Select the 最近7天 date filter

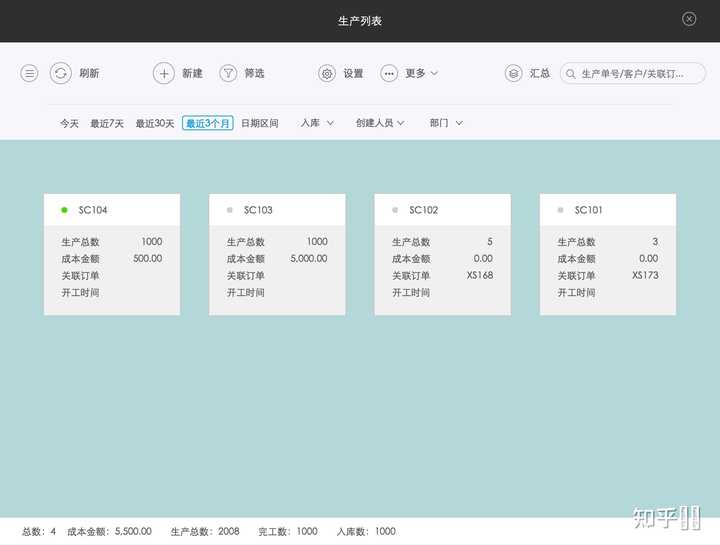pos(107,124)
